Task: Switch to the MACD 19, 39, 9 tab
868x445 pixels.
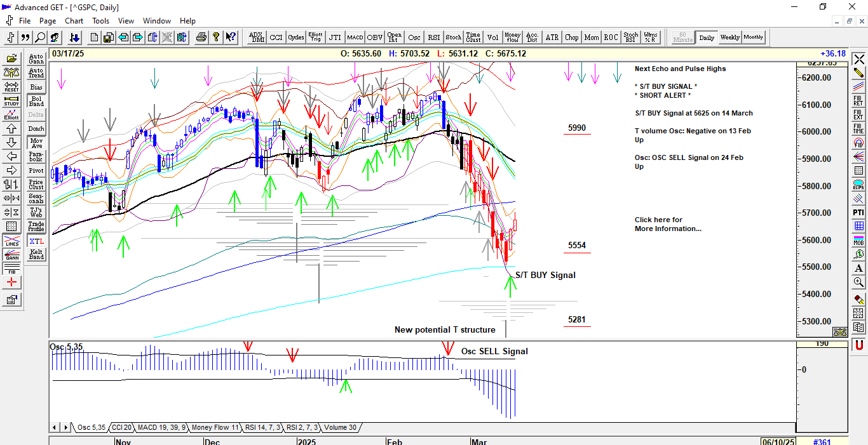Action: 161,427
